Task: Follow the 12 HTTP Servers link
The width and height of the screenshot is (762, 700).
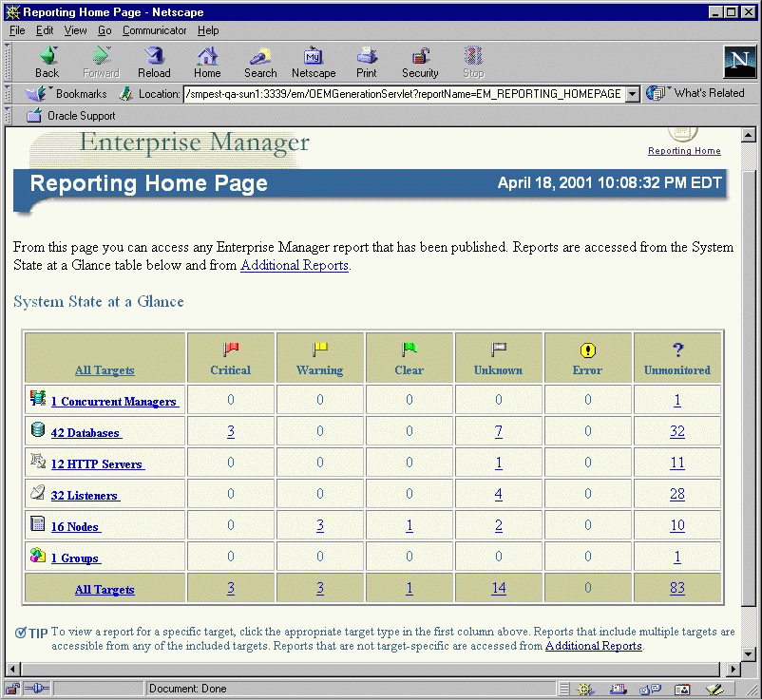Action: (x=97, y=464)
